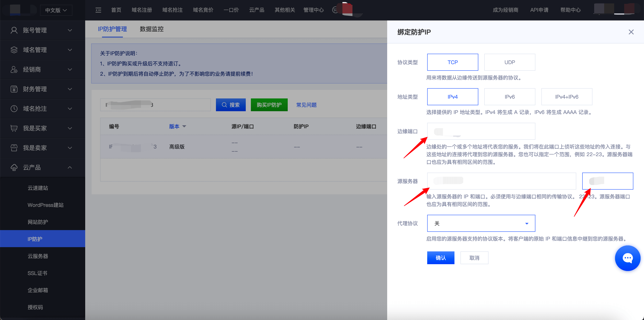The height and width of the screenshot is (320, 644).
Task: Close the 绑定防护IP panel
Action: [631, 32]
